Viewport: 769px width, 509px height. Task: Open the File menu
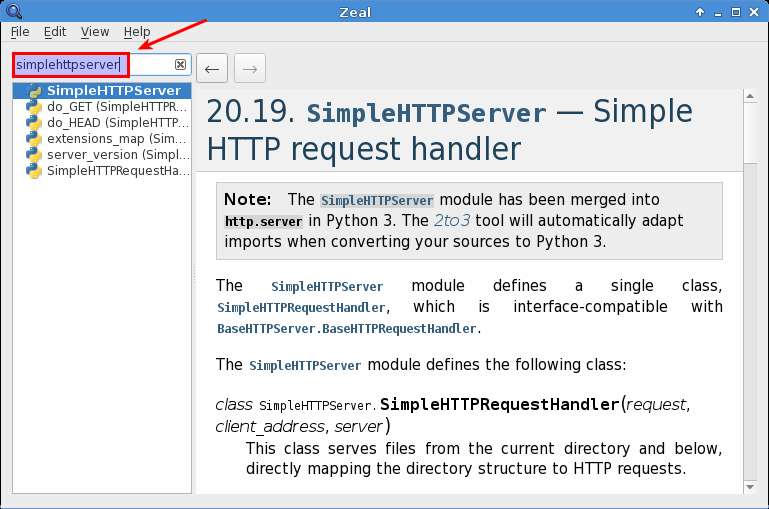coord(20,32)
